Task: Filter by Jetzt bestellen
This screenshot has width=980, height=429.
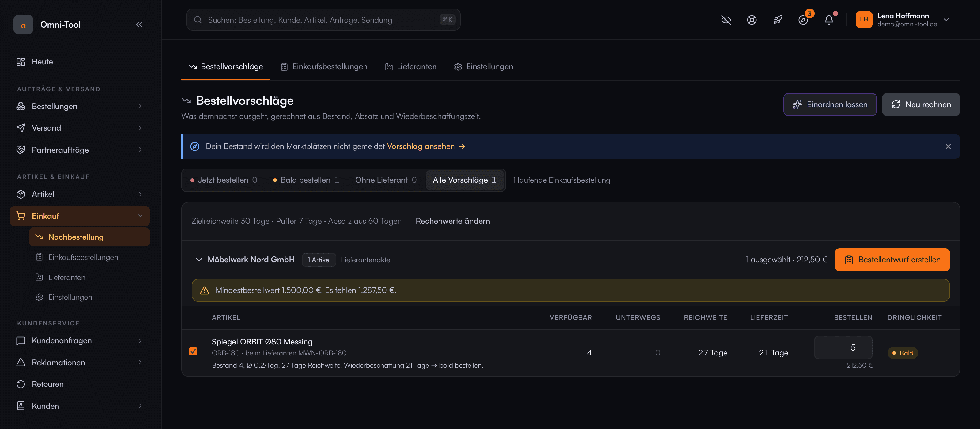Action: [x=224, y=180]
